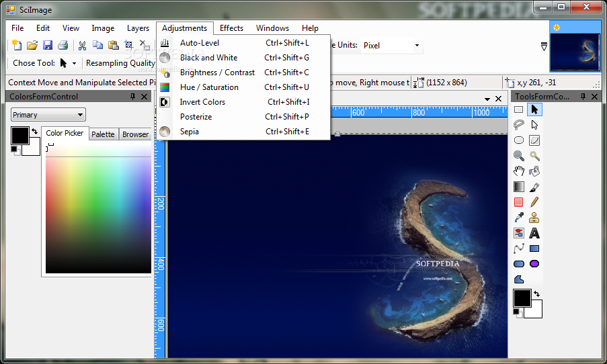Choose Black and White adjustment
Screen dimensions: 607x364
click(243, 58)
